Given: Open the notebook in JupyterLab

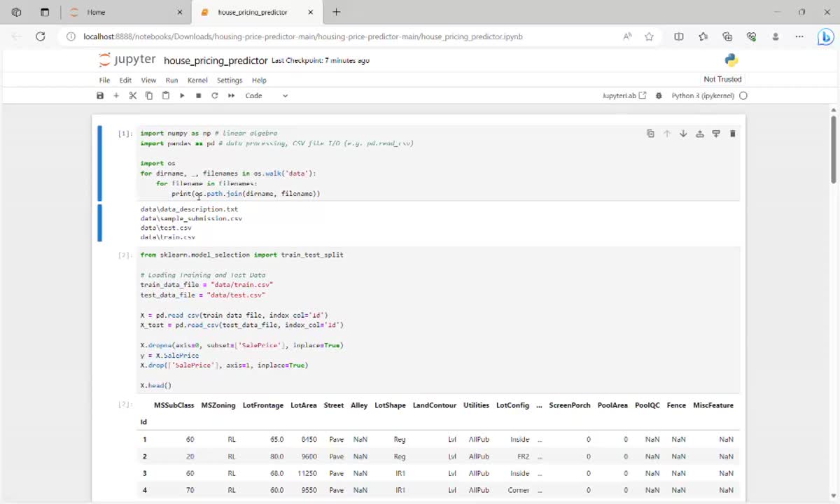Looking at the screenshot, I should click(x=624, y=96).
